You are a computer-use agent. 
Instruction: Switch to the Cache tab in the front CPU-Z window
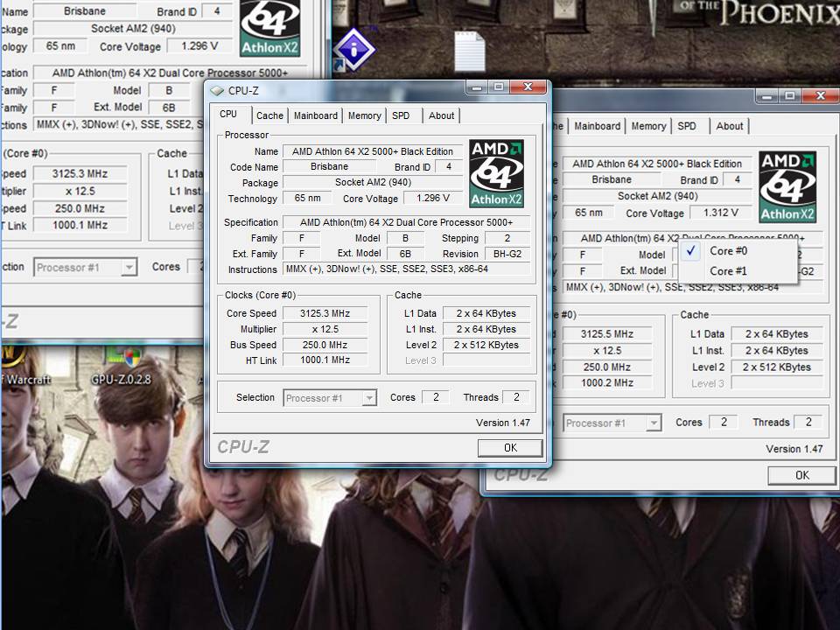pyautogui.click(x=269, y=115)
